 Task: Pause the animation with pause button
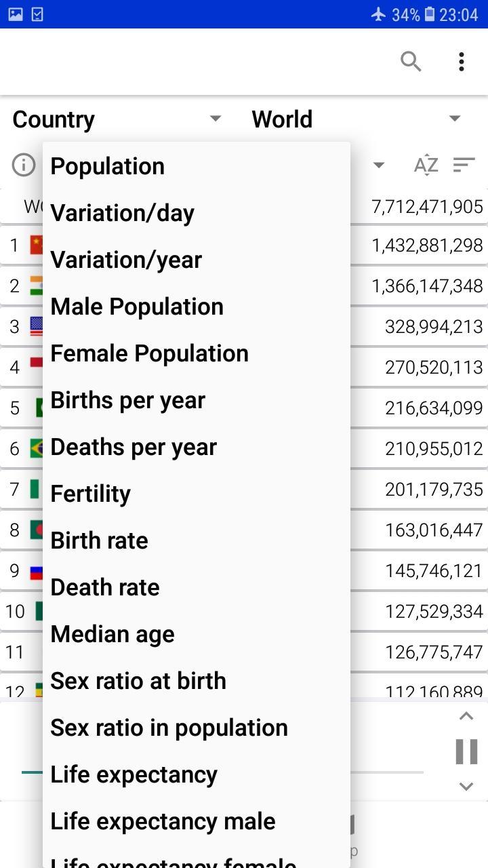pyautogui.click(x=466, y=751)
